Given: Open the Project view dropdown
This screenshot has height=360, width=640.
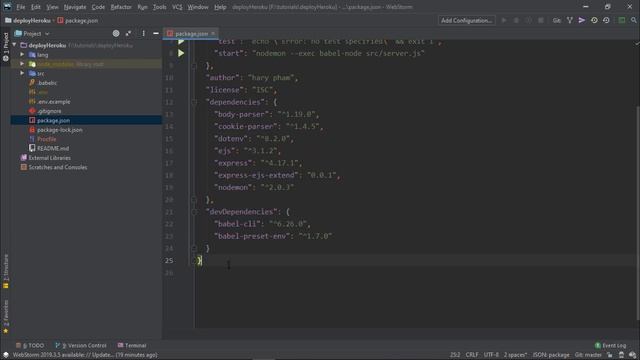Looking at the screenshot, I should click(32, 33).
